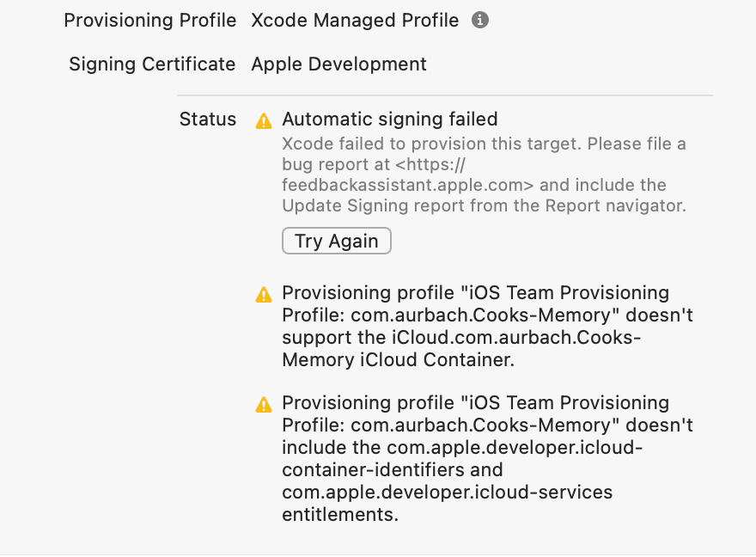This screenshot has height=557, width=756.
Task: Select the Apple Development certificate value
Action: tap(338, 64)
